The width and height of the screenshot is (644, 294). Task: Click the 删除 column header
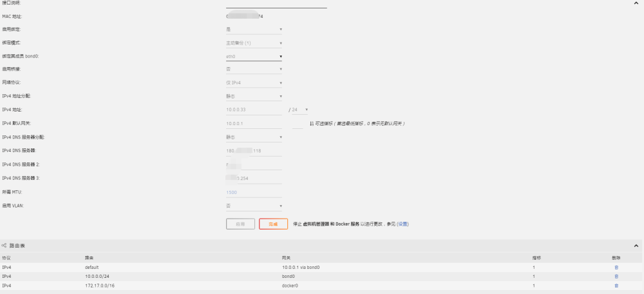tap(616, 258)
